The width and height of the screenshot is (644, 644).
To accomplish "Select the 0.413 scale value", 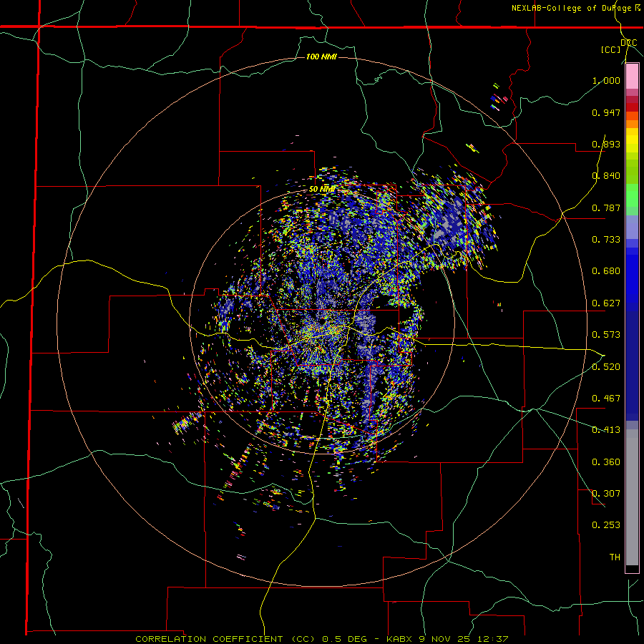I will tap(606, 430).
